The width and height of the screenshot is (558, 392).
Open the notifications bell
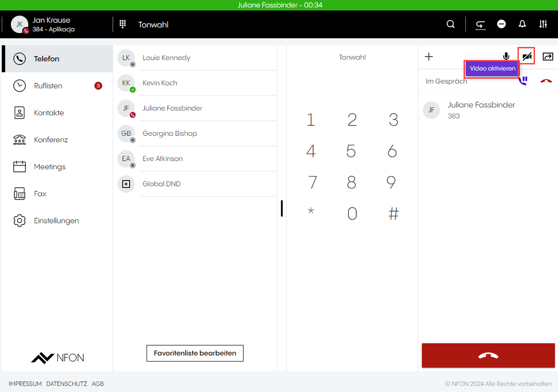(522, 24)
